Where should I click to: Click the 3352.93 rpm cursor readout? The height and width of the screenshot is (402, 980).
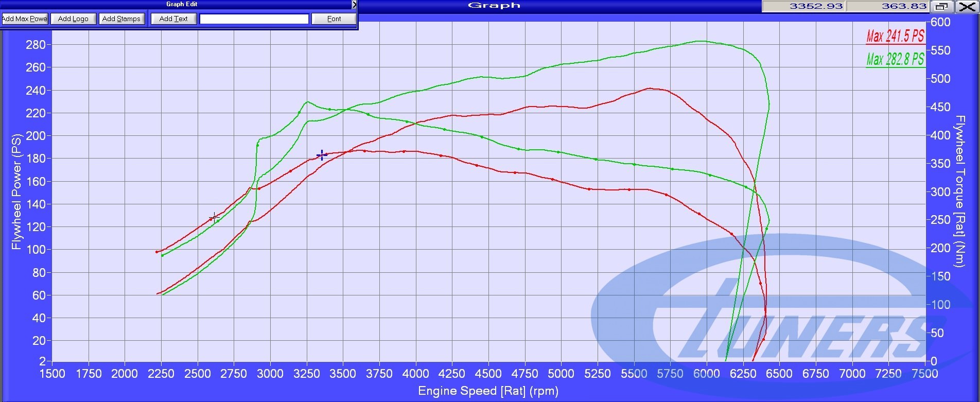point(804,6)
